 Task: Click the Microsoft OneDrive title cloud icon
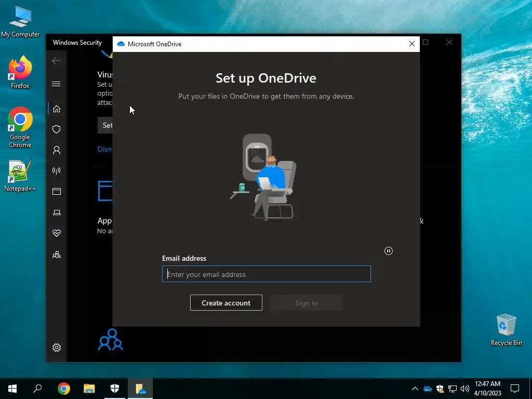coord(121,44)
